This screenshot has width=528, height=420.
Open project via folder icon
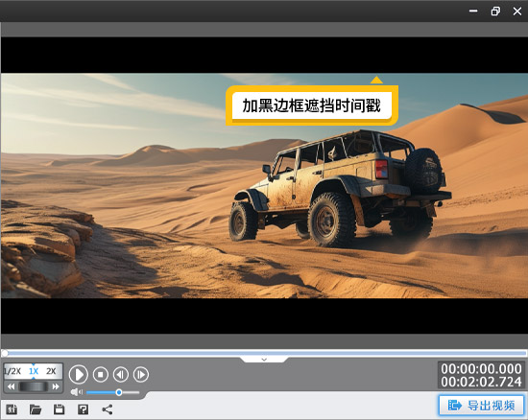tap(36, 409)
